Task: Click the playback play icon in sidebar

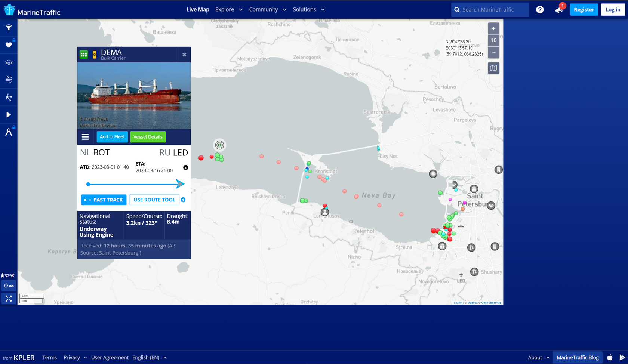Action: (x=9, y=115)
